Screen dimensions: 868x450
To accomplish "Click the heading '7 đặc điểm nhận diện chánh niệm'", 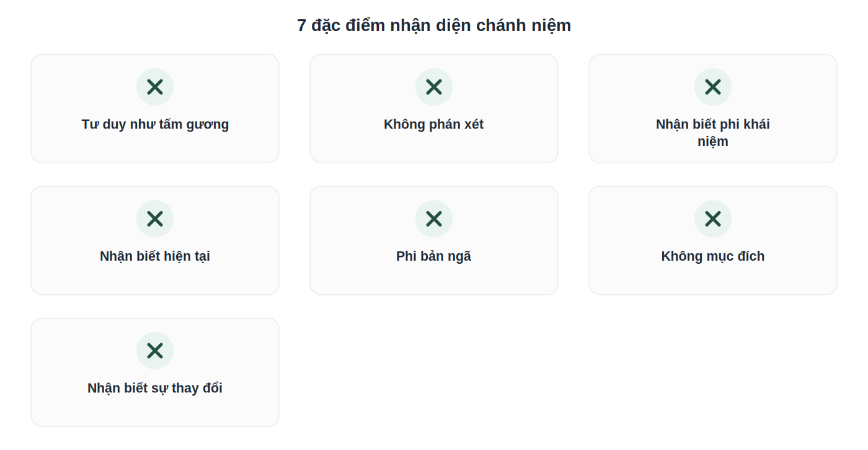I will (434, 25).
